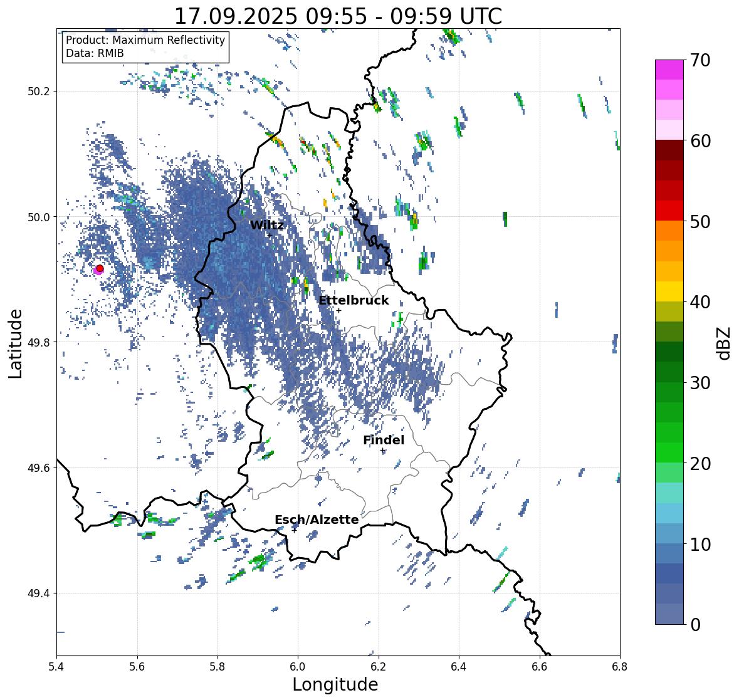Click the 49.6 latitude tick label
Image resolution: width=739 pixels, height=700 pixels.
point(39,468)
